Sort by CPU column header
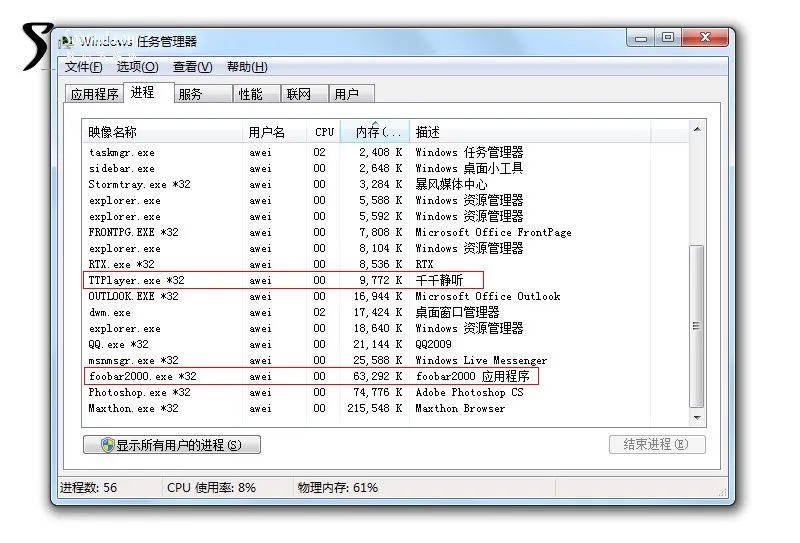800x543 pixels. click(x=323, y=132)
